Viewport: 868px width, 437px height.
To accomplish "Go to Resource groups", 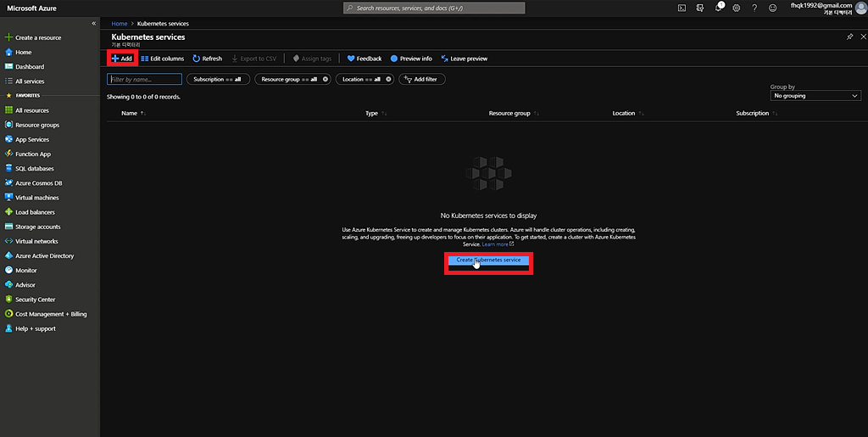I will (x=37, y=126).
